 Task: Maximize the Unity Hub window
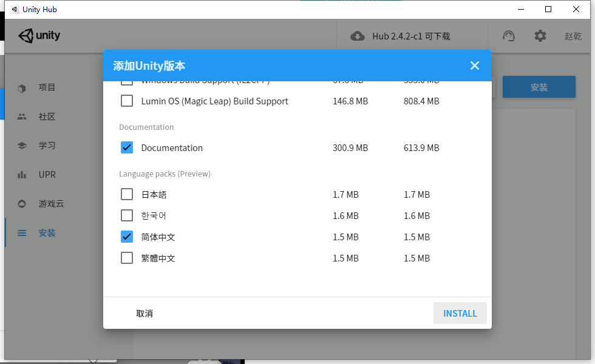tap(548, 9)
